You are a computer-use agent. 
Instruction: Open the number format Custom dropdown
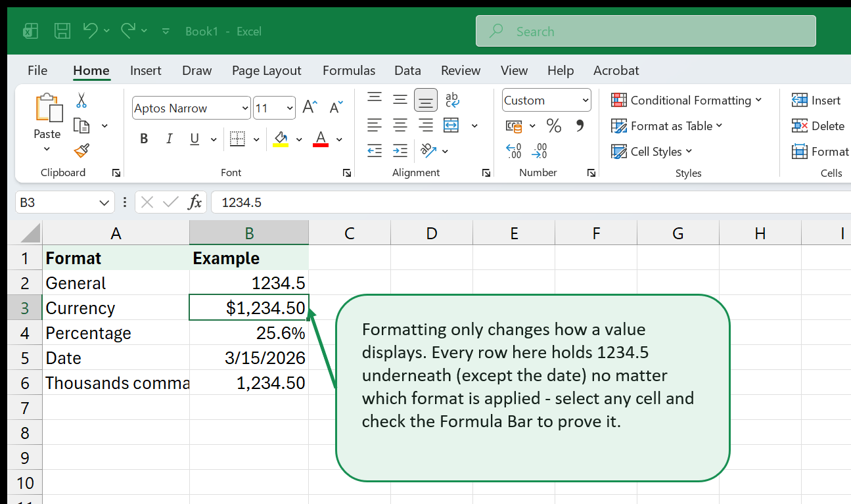pyautogui.click(x=586, y=101)
